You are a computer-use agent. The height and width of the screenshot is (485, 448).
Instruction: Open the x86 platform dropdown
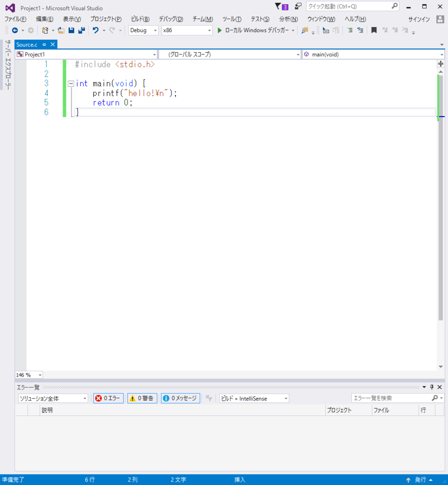coord(187,30)
